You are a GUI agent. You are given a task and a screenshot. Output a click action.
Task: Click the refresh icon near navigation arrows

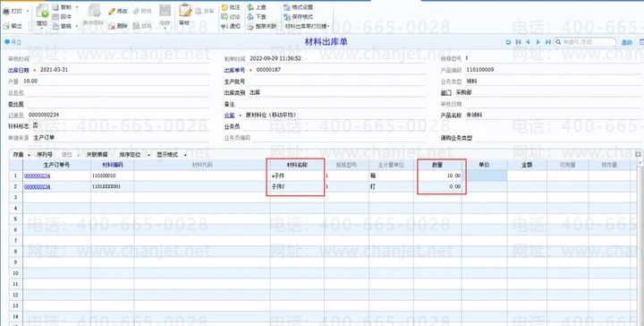pyautogui.click(x=508, y=42)
